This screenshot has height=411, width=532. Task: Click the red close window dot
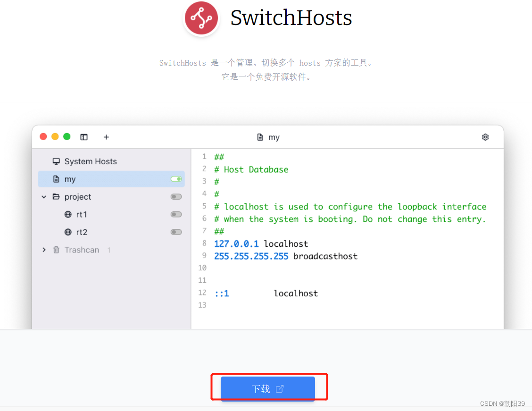(x=43, y=136)
